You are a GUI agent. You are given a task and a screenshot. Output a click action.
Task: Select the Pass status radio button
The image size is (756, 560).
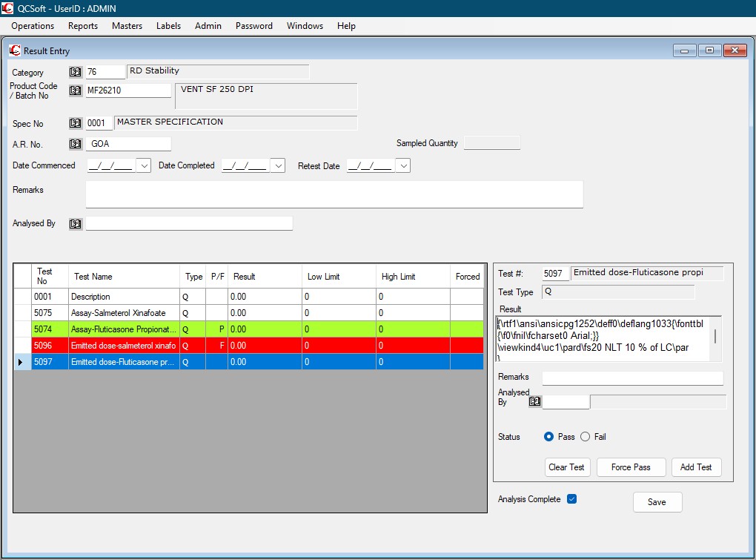pyautogui.click(x=549, y=437)
